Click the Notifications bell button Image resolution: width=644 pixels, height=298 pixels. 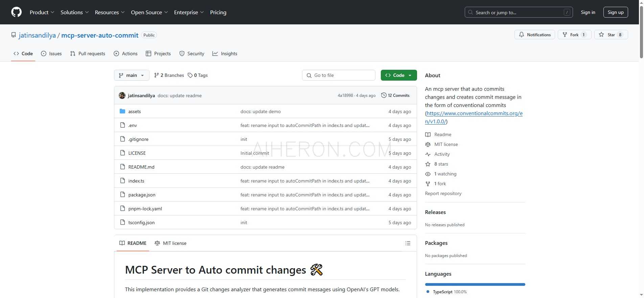pyautogui.click(x=534, y=35)
